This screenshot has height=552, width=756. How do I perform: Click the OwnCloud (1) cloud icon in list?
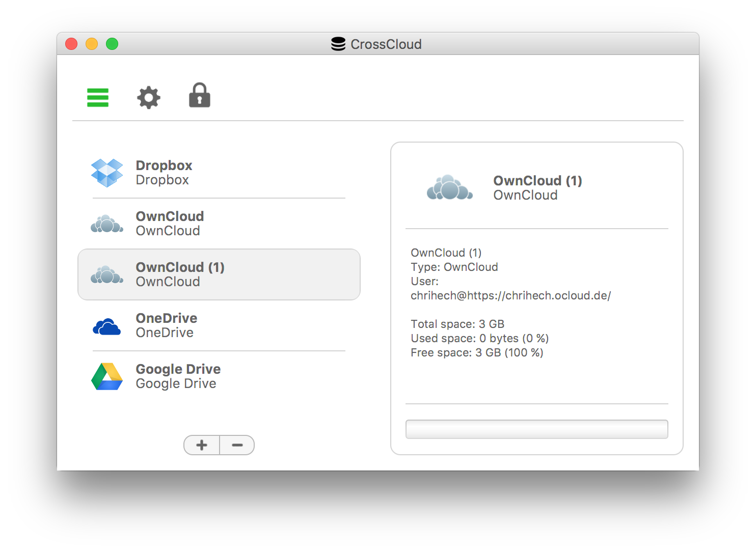pos(107,274)
